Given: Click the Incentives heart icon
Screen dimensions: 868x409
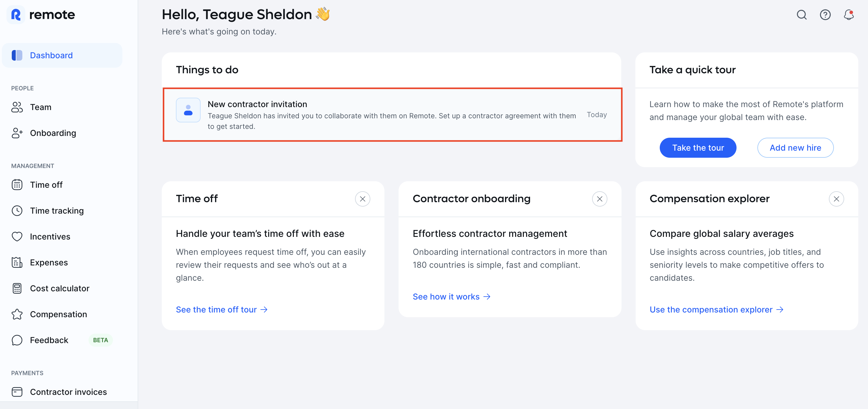Looking at the screenshot, I should pos(17,237).
